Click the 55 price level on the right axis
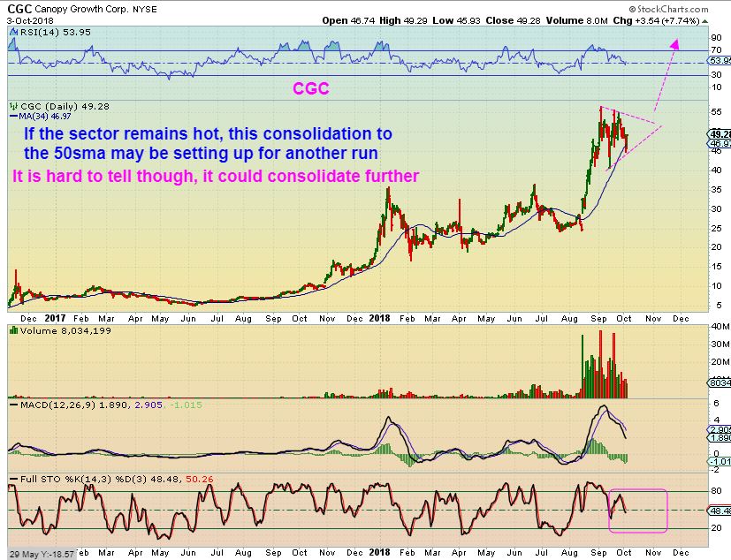Viewport: 731px width, 560px height. point(717,112)
